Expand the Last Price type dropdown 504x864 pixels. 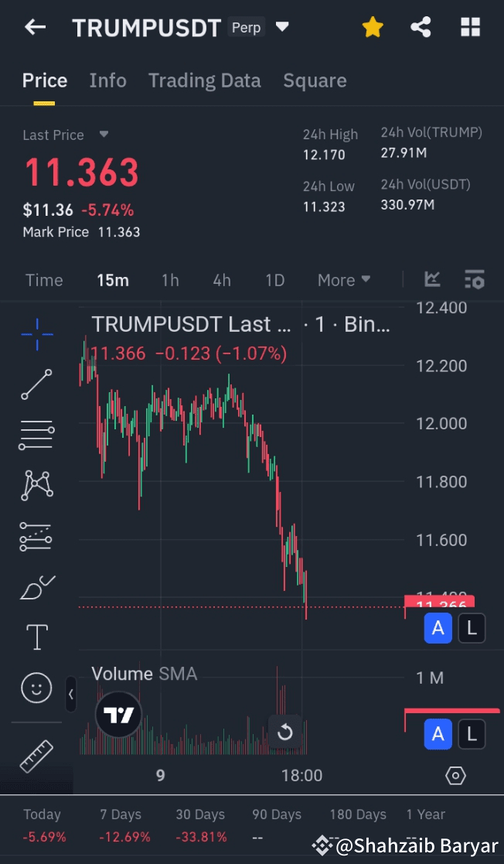pos(104,135)
